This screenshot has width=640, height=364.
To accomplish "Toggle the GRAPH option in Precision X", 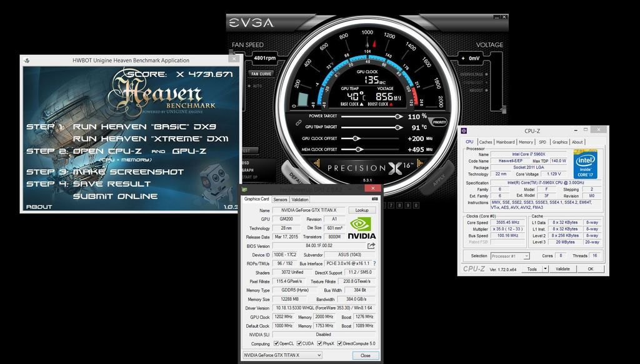I will pyautogui.click(x=247, y=170).
